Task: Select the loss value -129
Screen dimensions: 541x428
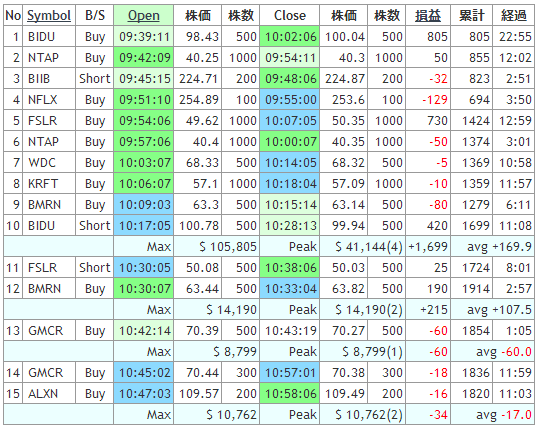Action: (435, 100)
